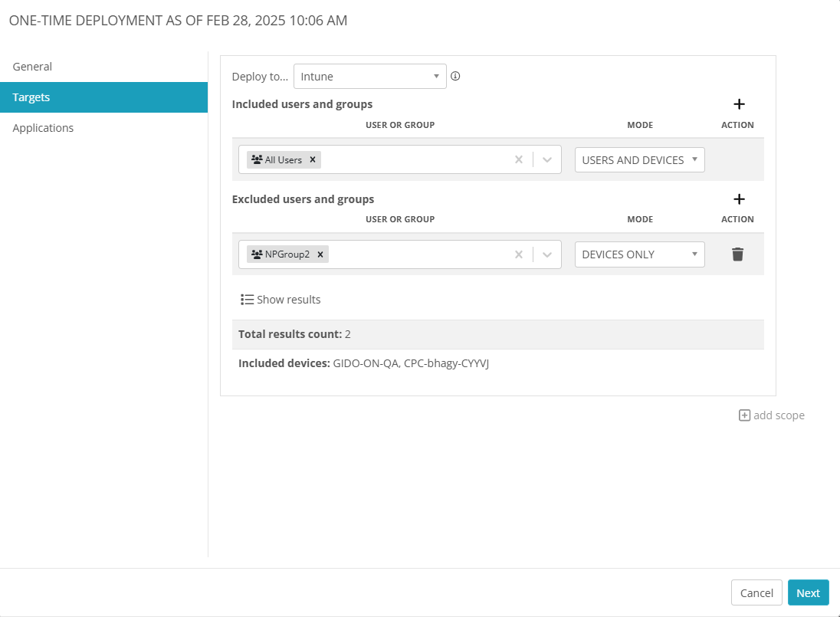Click the Cancel button

coord(756,592)
